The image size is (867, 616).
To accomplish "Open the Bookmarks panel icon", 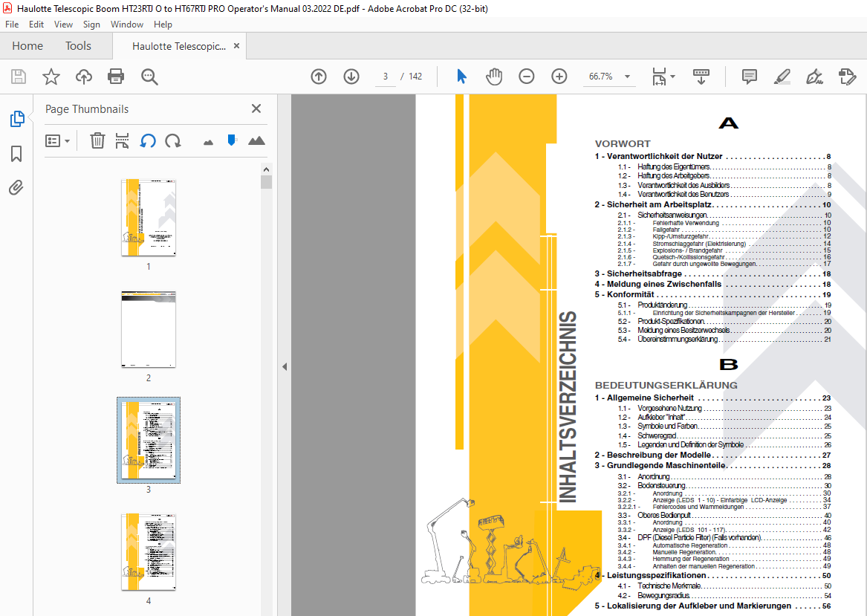I will 16,153.
